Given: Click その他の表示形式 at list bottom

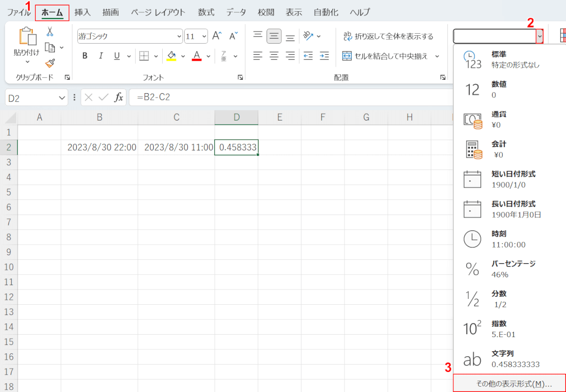Looking at the screenshot, I should (x=510, y=384).
